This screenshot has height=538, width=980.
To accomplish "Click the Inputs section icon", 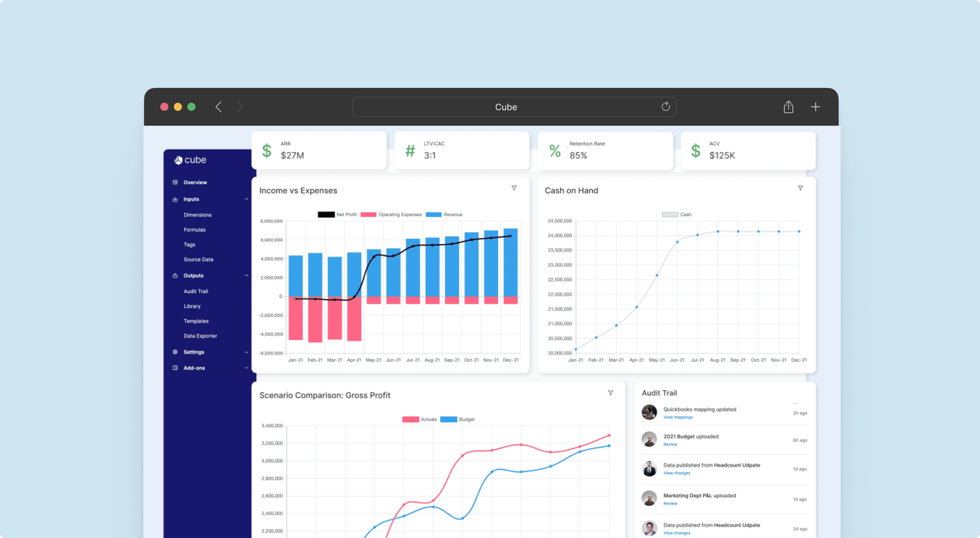I will tap(176, 199).
